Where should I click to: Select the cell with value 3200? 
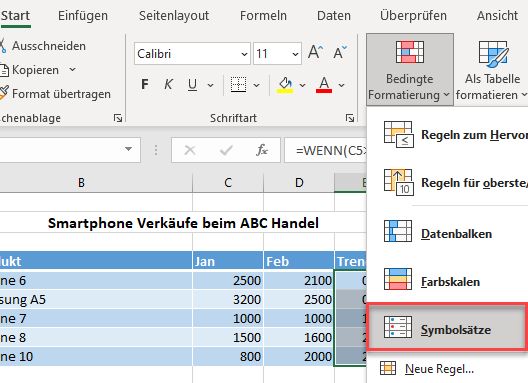228,299
